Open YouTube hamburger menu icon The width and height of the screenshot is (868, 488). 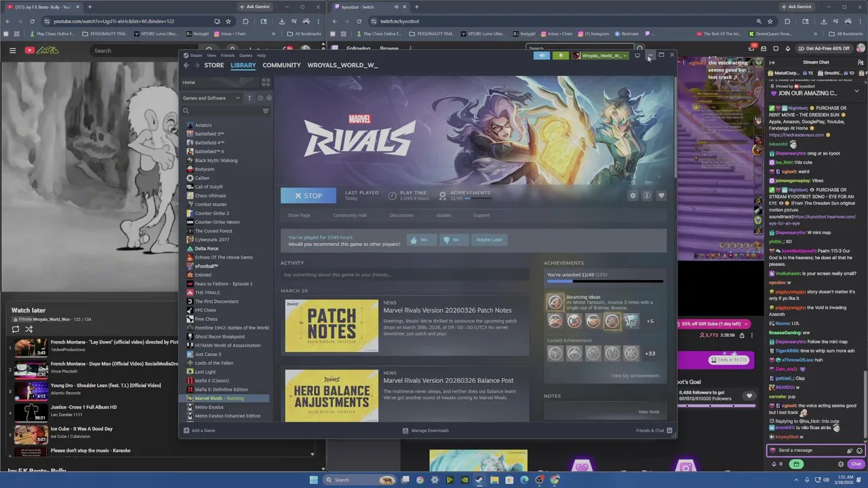(12, 50)
